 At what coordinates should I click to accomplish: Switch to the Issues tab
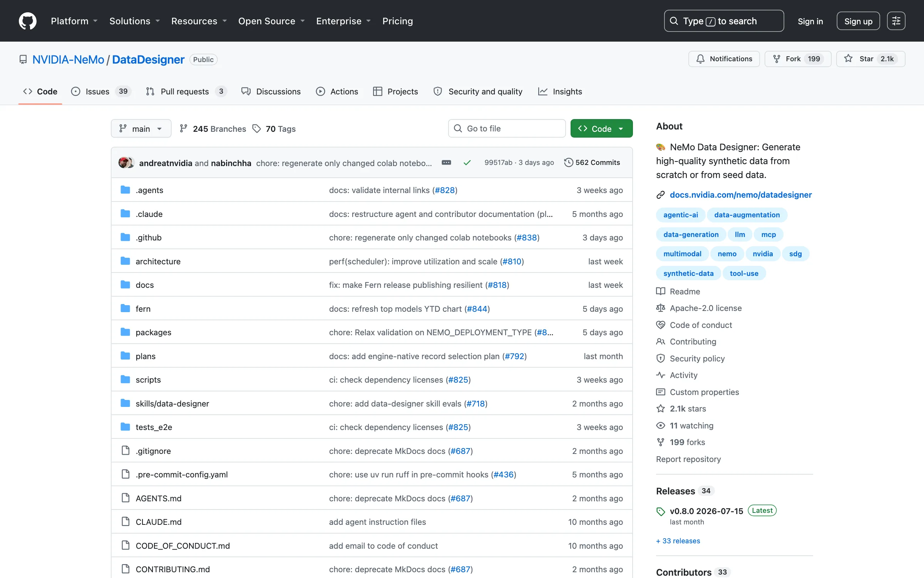tap(101, 91)
